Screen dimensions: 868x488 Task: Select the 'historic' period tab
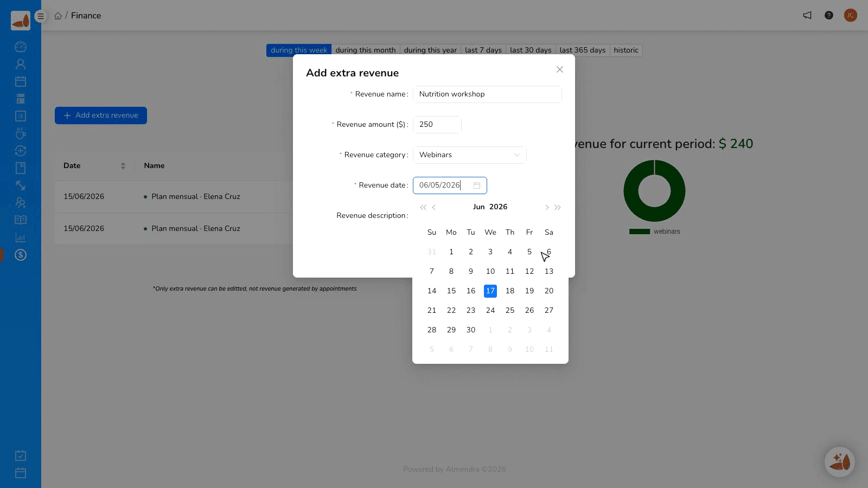(626, 50)
